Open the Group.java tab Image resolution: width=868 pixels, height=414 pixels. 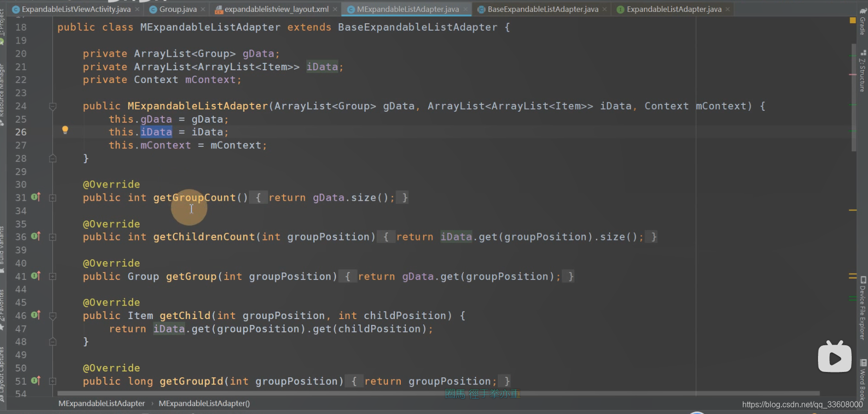pyautogui.click(x=178, y=9)
